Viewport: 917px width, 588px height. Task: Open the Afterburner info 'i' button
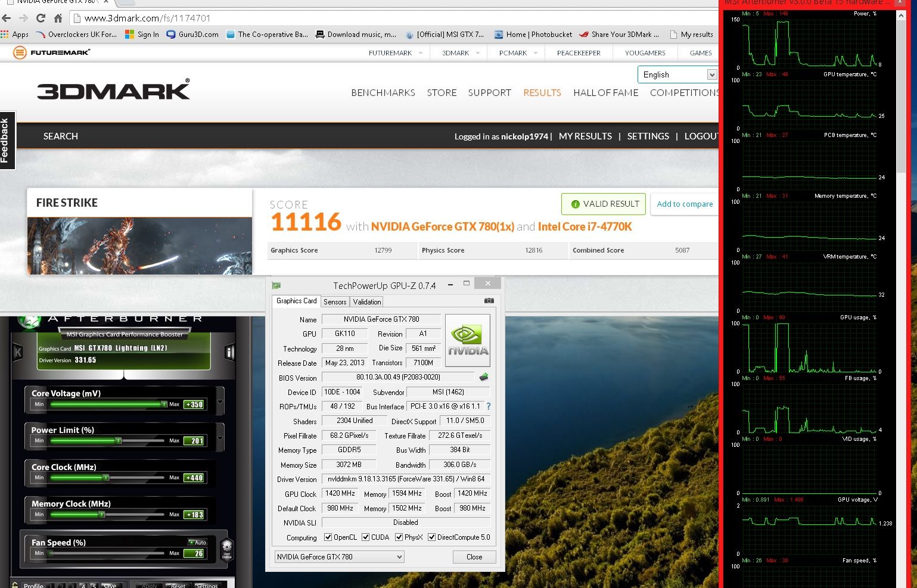(x=229, y=353)
